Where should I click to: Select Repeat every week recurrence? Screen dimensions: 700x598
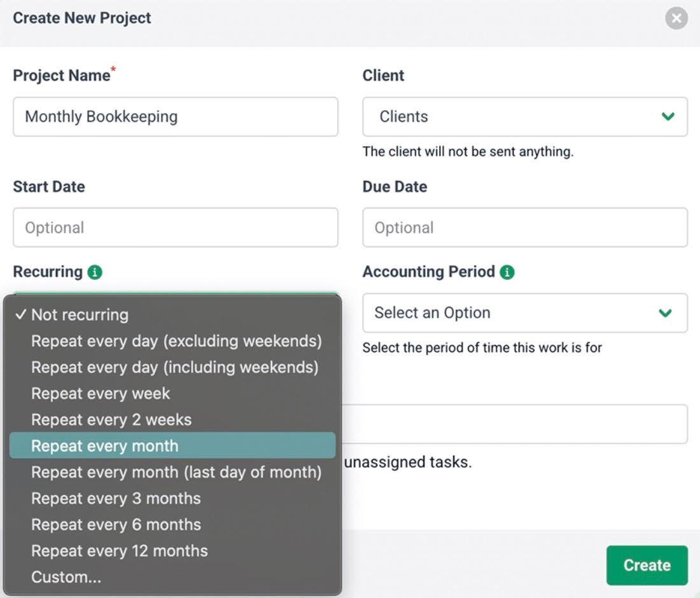point(100,393)
